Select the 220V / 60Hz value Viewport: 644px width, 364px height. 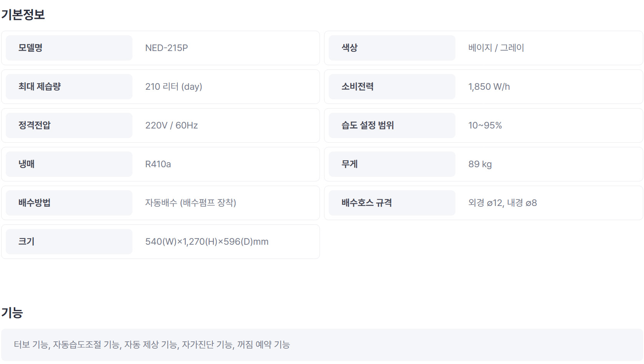coord(171,125)
